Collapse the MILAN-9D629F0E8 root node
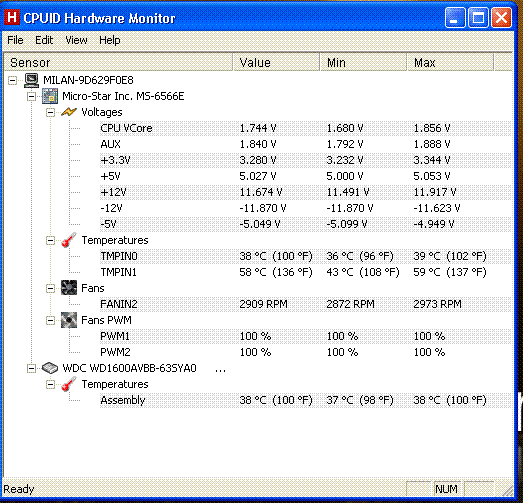 (13, 80)
